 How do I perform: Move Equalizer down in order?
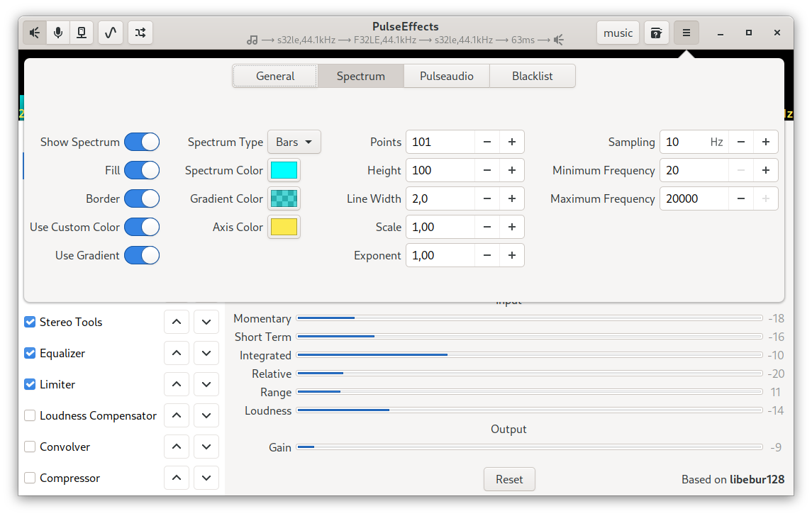(206, 353)
